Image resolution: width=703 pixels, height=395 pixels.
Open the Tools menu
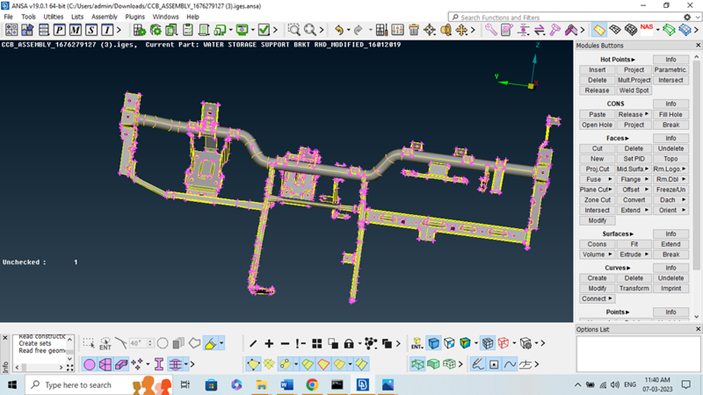(28, 17)
